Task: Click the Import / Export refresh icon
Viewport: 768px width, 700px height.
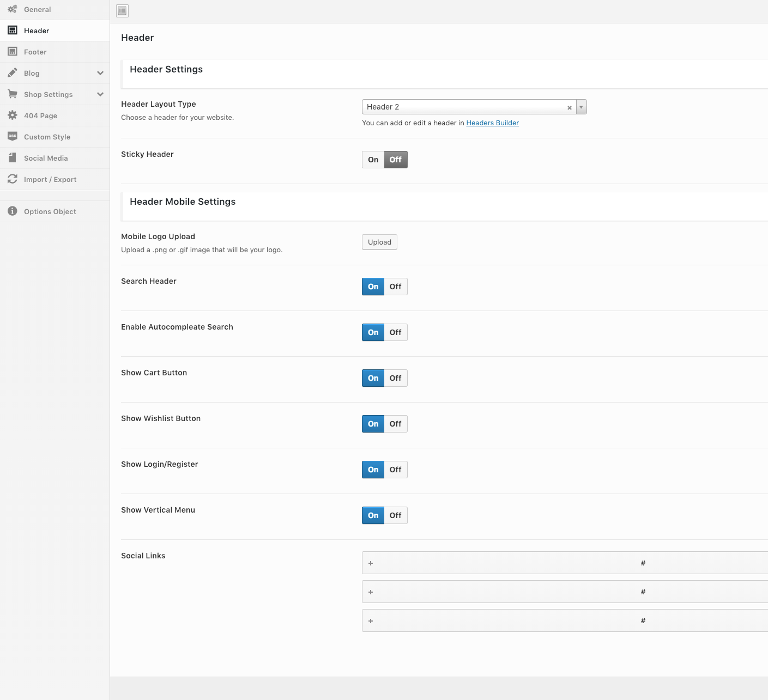Action: click(x=12, y=179)
